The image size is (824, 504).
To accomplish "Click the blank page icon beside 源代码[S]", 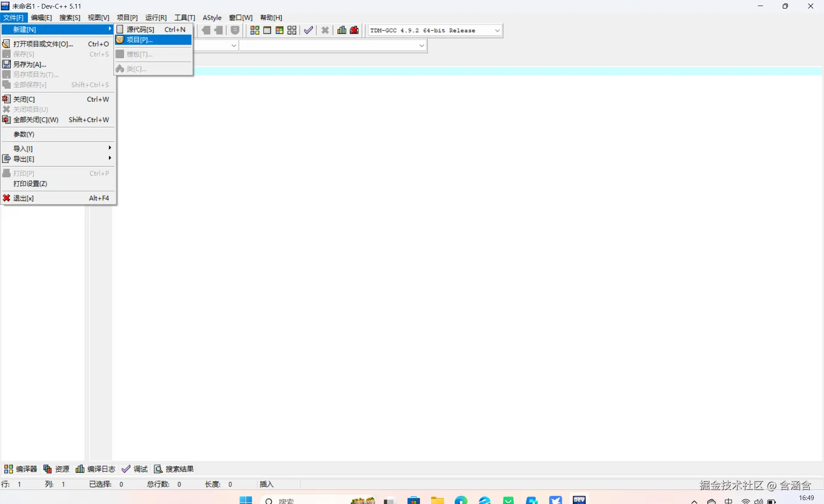I will point(120,29).
